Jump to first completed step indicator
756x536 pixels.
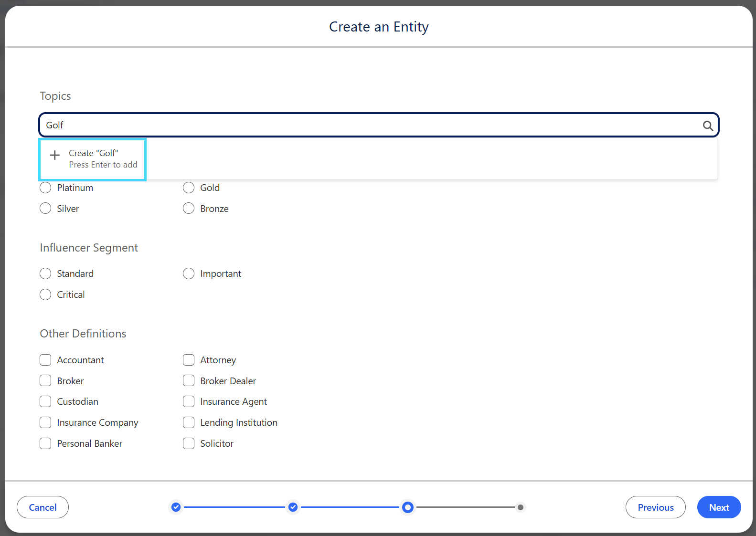[176, 507]
